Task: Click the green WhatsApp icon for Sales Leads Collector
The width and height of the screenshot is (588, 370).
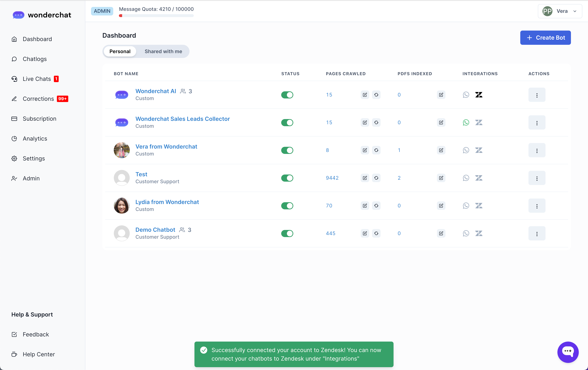Action: pos(466,122)
